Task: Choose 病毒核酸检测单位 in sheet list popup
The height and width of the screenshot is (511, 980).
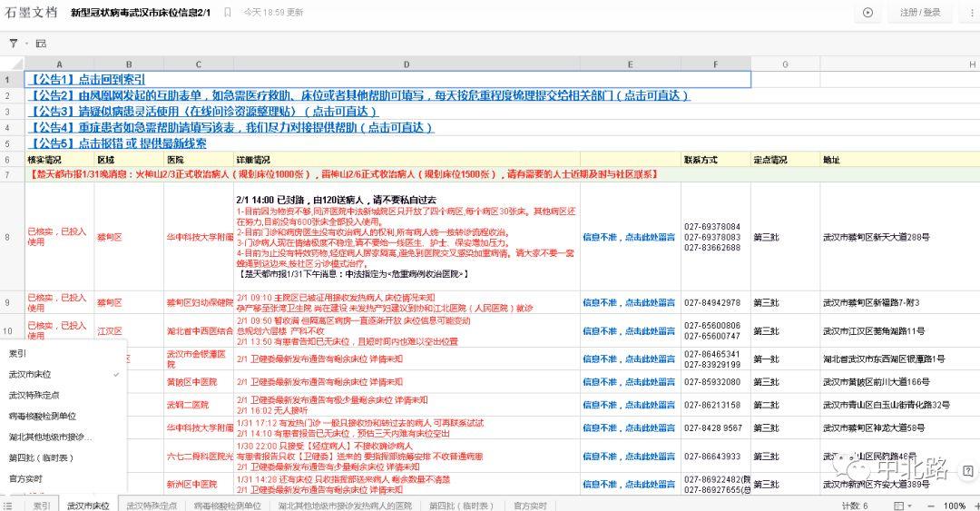Action: [63, 416]
